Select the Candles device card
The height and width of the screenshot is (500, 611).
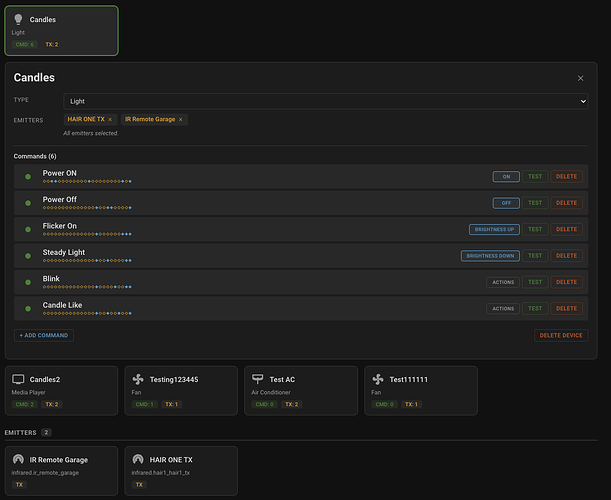click(61, 31)
